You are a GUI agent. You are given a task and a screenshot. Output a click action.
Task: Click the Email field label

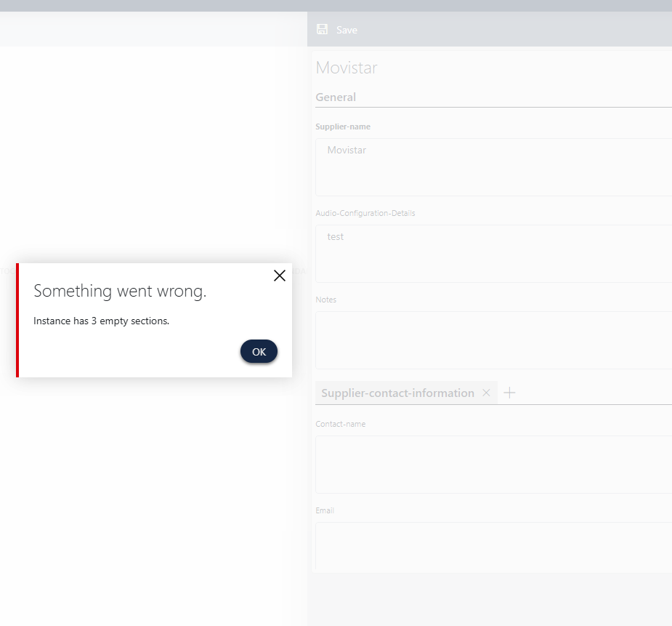[x=325, y=510]
